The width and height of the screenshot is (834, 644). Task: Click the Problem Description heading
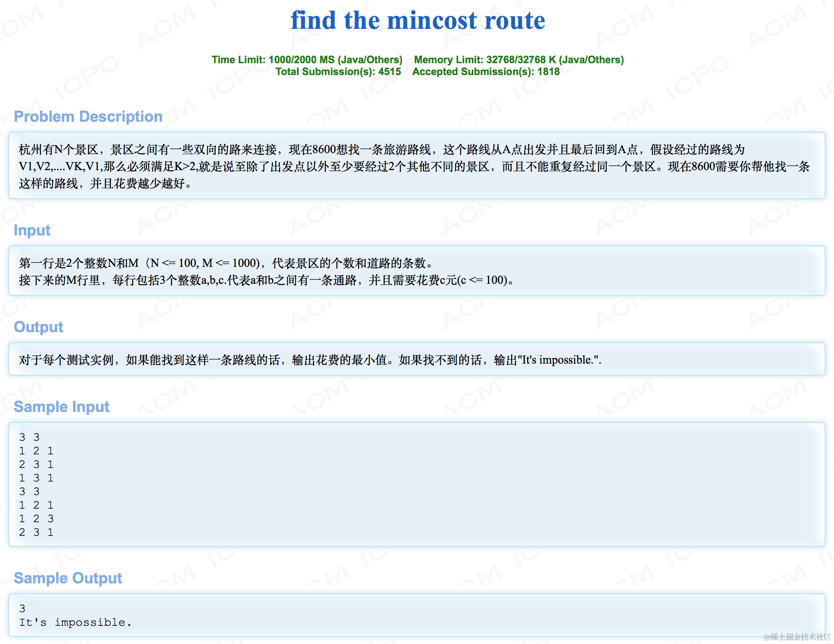[x=88, y=117]
